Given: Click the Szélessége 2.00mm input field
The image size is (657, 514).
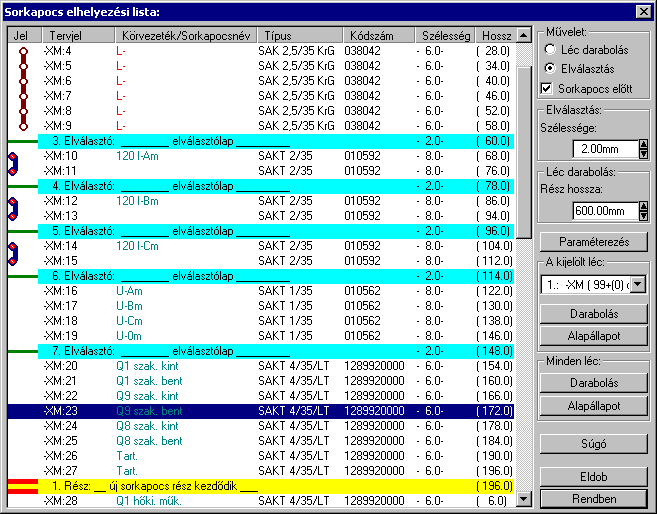Looking at the screenshot, I should point(605,149).
